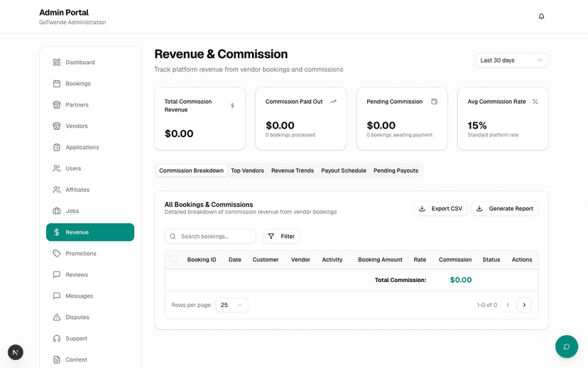Image resolution: width=588 pixels, height=368 pixels.
Task: Click the Rate column header
Action: click(x=420, y=259)
